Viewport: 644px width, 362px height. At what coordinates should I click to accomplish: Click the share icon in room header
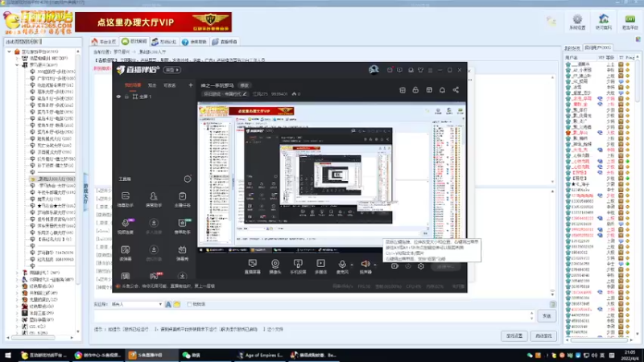456,90
